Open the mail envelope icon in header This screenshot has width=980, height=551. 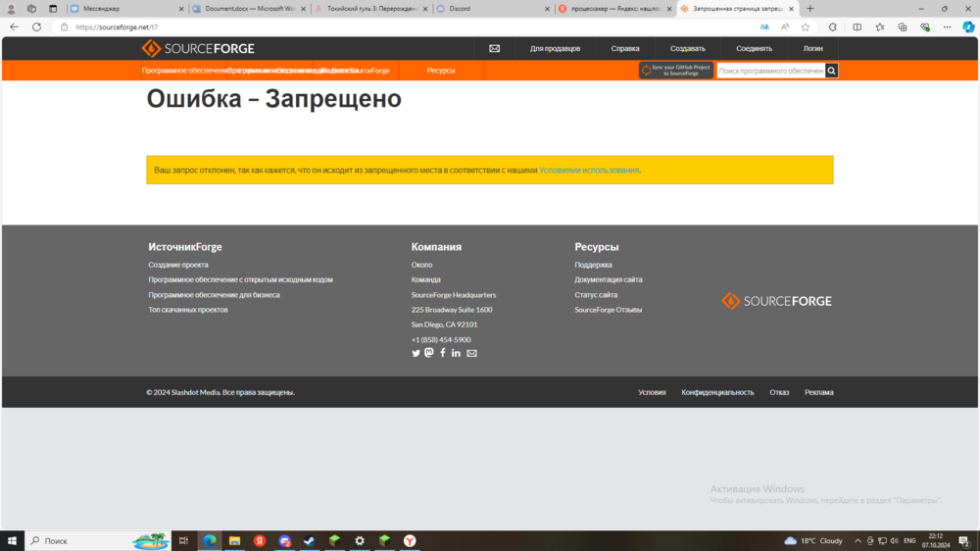click(x=494, y=48)
